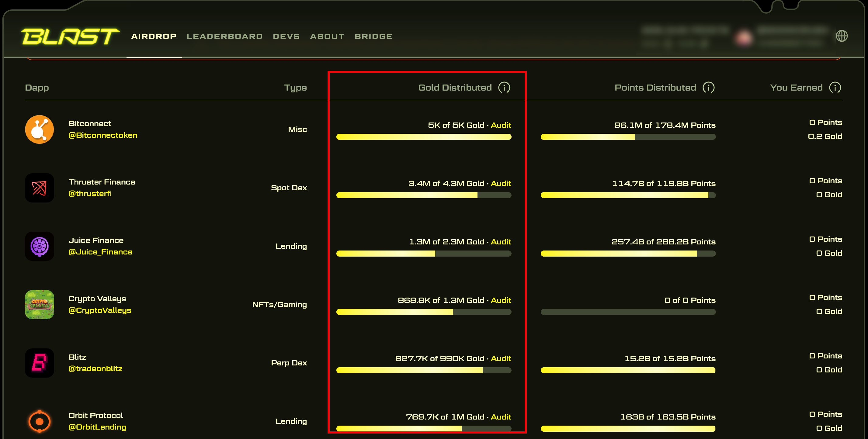The width and height of the screenshot is (868, 439).
Task: Open the @OrbitLending link
Action: coord(97,427)
